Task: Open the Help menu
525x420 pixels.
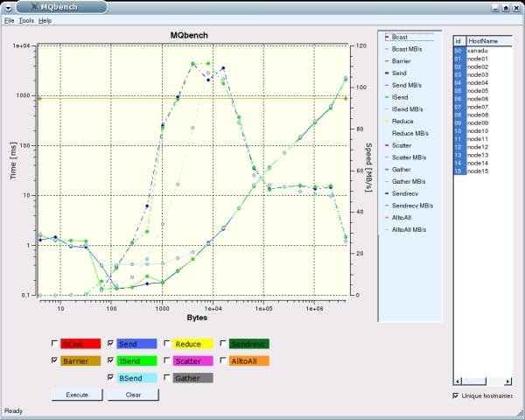Action: pyautogui.click(x=45, y=20)
